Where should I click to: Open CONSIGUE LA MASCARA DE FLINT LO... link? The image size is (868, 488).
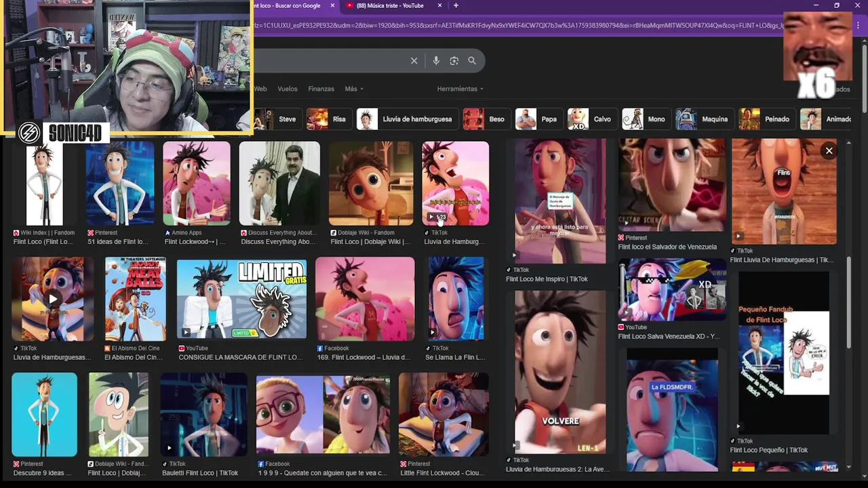coord(241,358)
